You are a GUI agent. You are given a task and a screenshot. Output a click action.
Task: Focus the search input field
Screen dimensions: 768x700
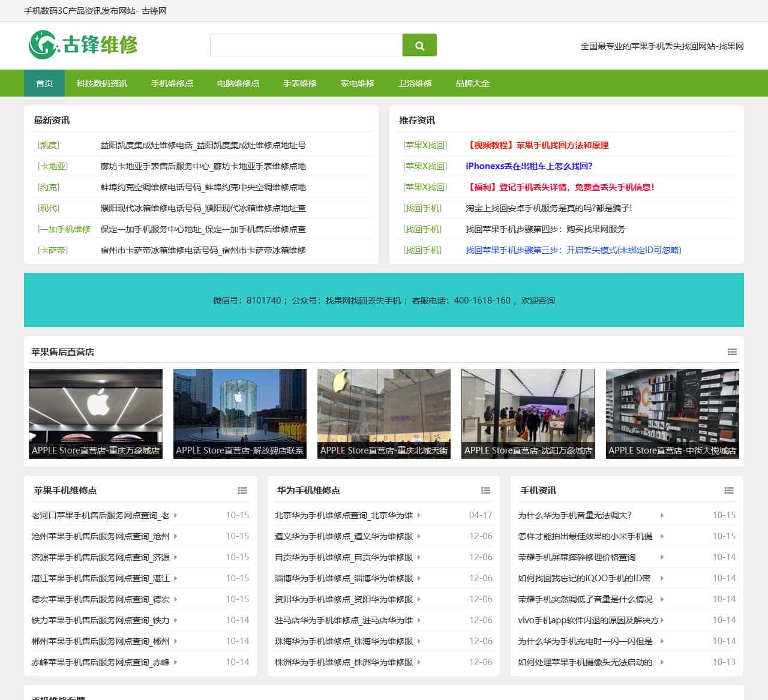pyautogui.click(x=306, y=45)
